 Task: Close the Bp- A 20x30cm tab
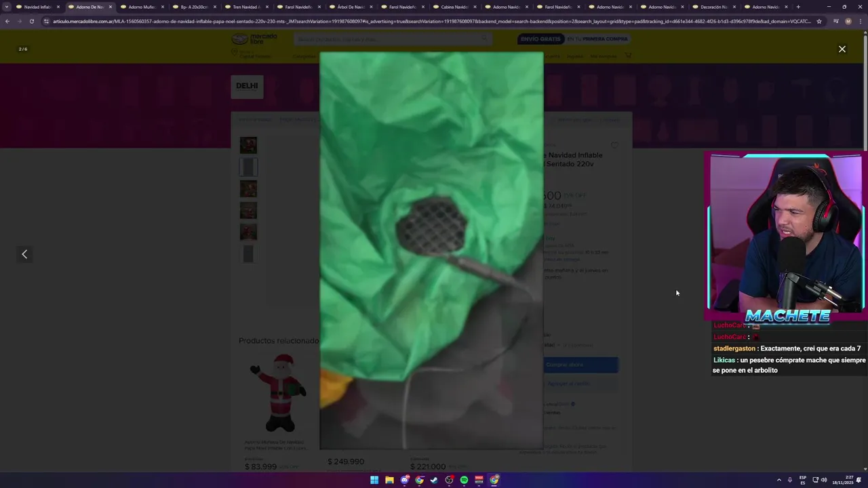(x=214, y=7)
